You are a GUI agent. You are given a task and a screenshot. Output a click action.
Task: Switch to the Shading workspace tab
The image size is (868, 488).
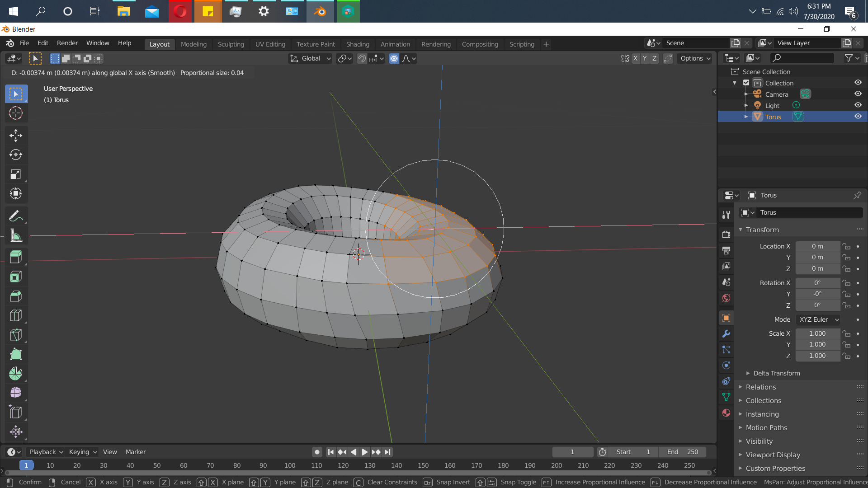pyautogui.click(x=358, y=44)
